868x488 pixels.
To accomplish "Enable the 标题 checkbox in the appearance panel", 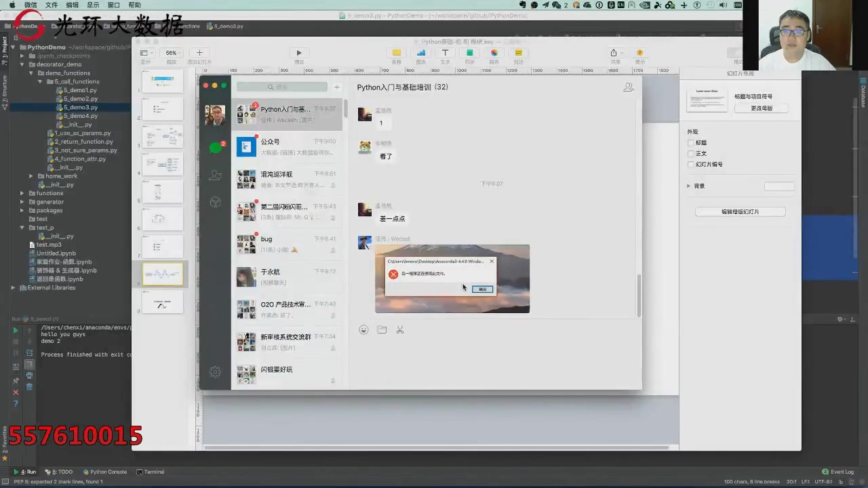I will pos(691,142).
